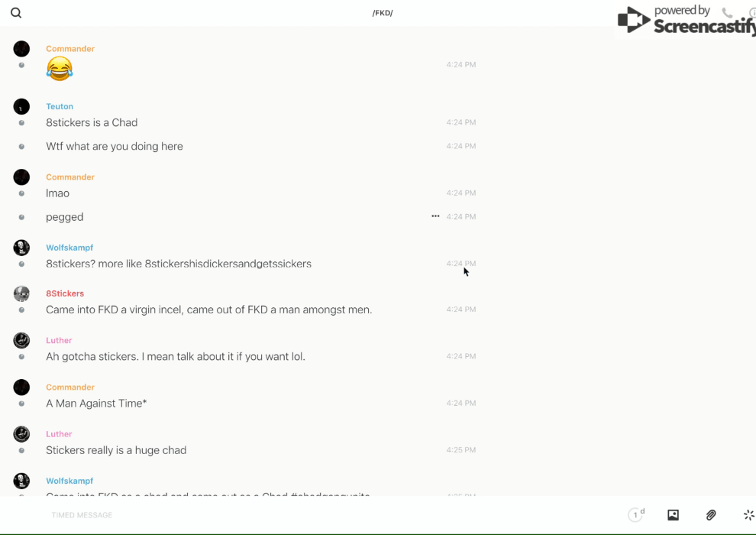The height and width of the screenshot is (535, 756).
Task: Click 8Stickers' avatar picture
Action: tap(21, 293)
